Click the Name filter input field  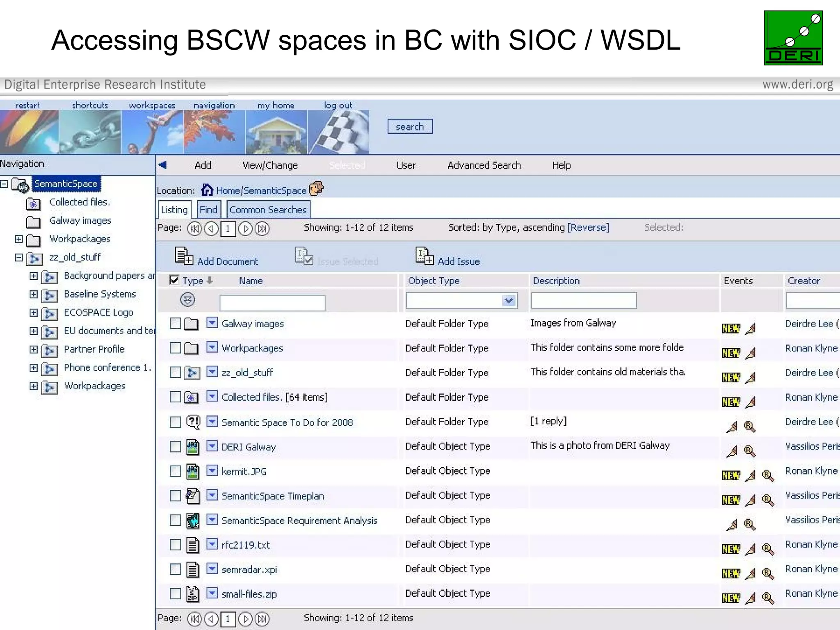coord(272,303)
